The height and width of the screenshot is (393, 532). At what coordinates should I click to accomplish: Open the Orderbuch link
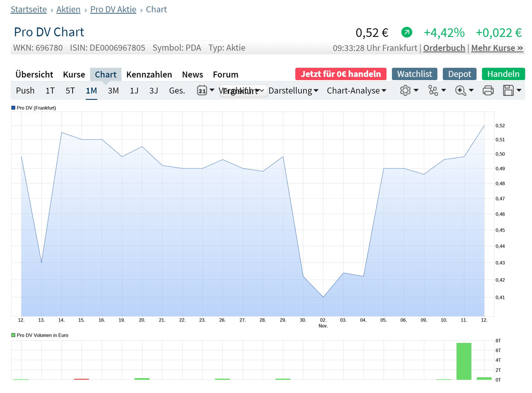coord(444,48)
